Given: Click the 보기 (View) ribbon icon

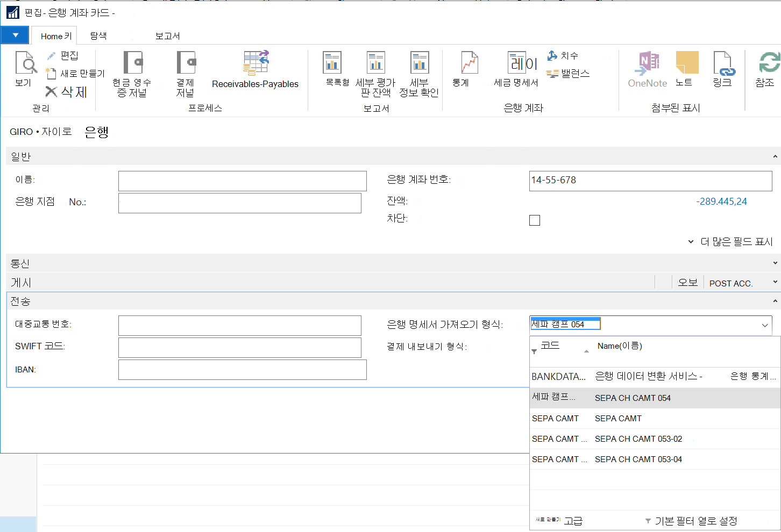Looking at the screenshot, I should click(x=25, y=63).
